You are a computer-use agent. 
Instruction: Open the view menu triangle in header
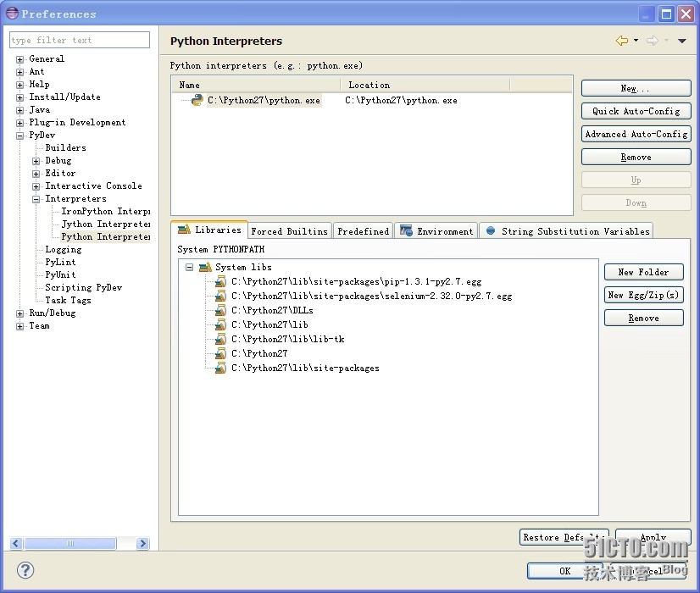(681, 41)
